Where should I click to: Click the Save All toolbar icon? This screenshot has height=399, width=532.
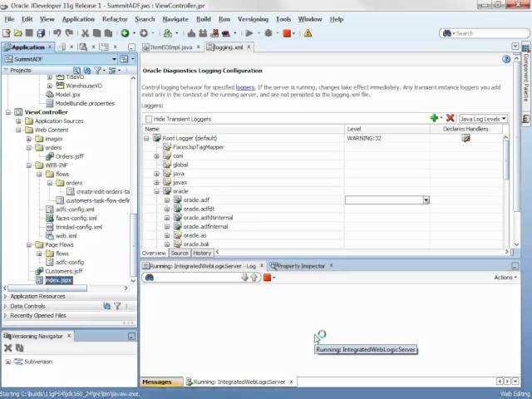pos(41,33)
